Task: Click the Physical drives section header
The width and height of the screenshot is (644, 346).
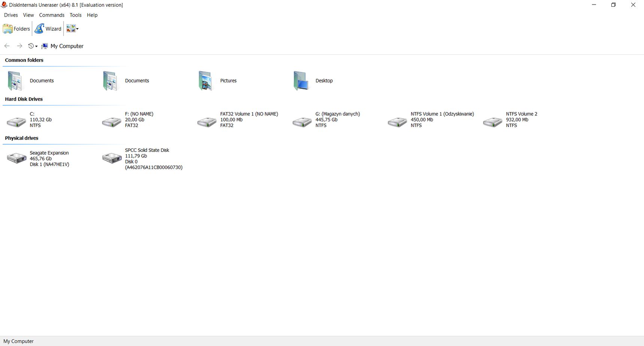Action: pyautogui.click(x=22, y=138)
